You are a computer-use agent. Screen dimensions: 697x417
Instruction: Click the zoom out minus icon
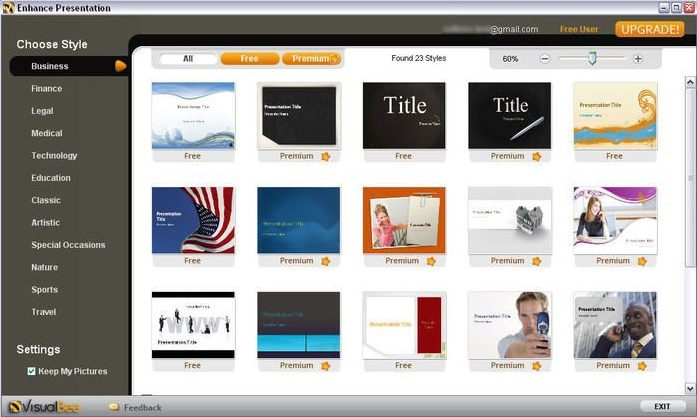pos(545,59)
